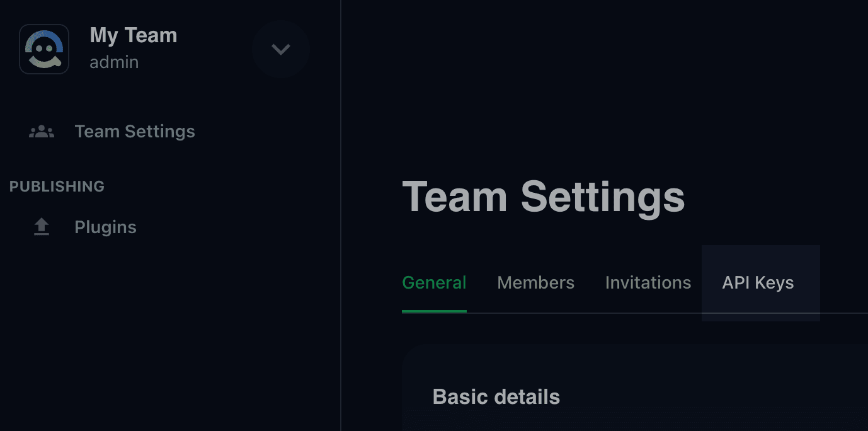Click the Basic details heading

pyautogui.click(x=496, y=397)
